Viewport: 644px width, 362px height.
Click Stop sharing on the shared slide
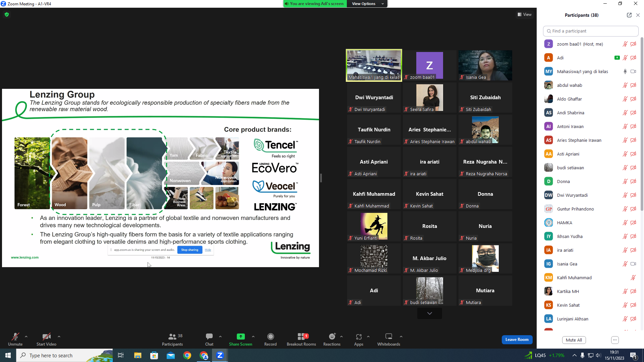click(x=190, y=250)
